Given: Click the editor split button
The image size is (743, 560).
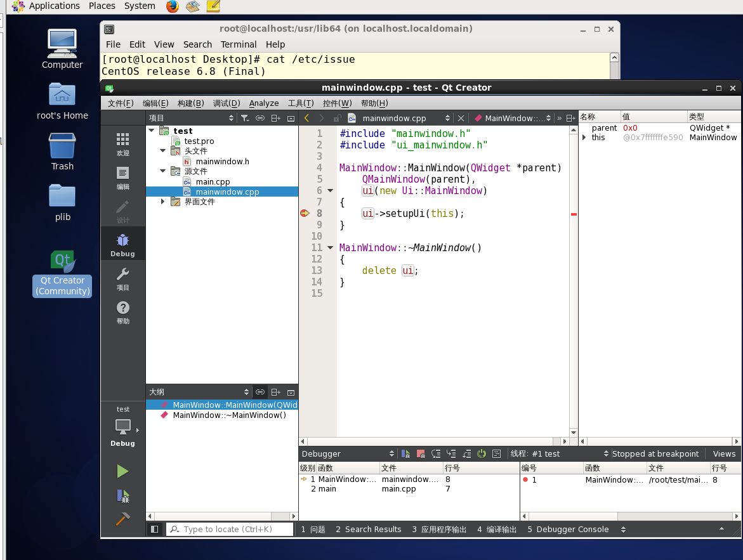Looking at the screenshot, I should point(570,118).
